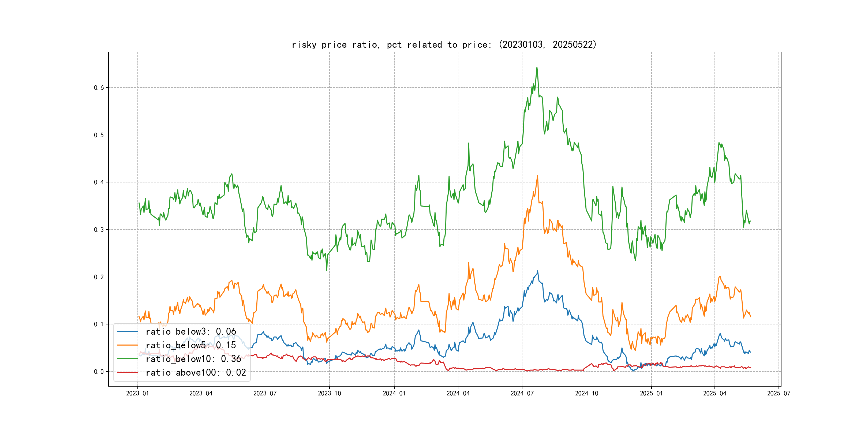
Task: Click the 2024-01 x-axis tick label
Action: click(394, 393)
